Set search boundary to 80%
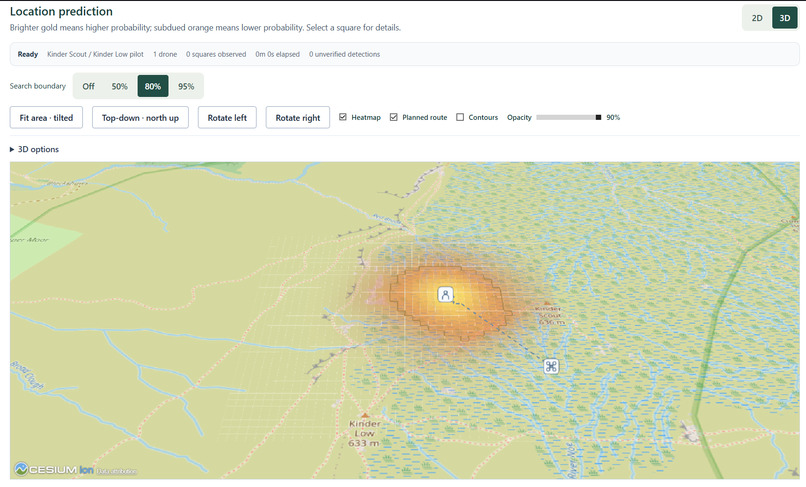The width and height of the screenshot is (806, 487). pyautogui.click(x=153, y=86)
